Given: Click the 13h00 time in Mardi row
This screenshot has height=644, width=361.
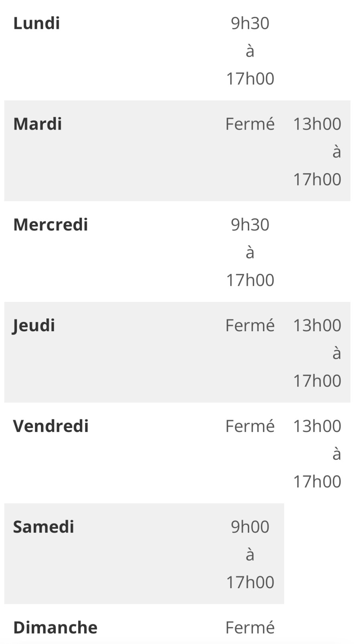Looking at the screenshot, I should [x=317, y=124].
